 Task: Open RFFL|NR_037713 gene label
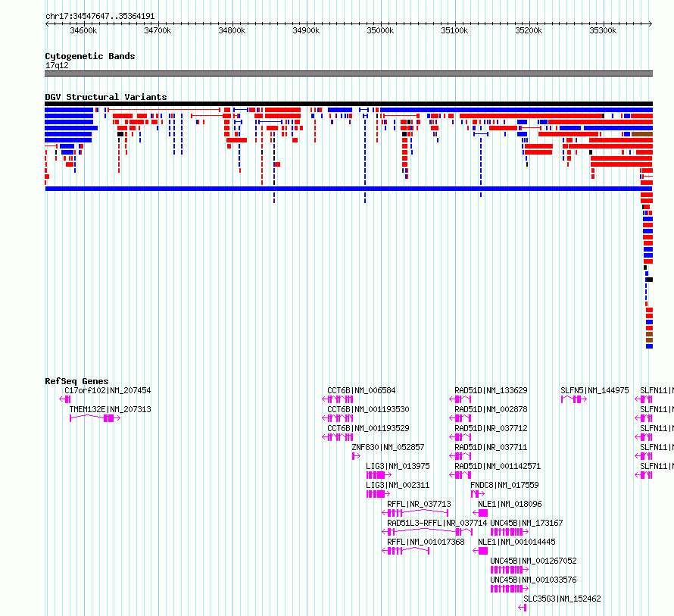pos(419,504)
